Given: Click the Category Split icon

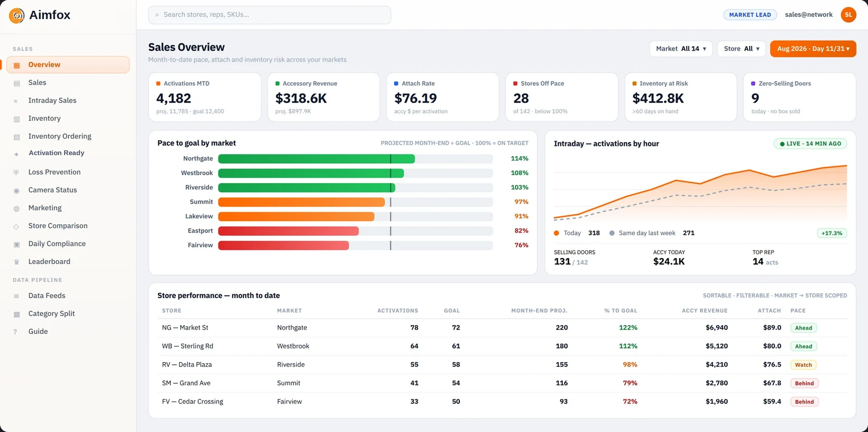Looking at the screenshot, I should (x=17, y=314).
